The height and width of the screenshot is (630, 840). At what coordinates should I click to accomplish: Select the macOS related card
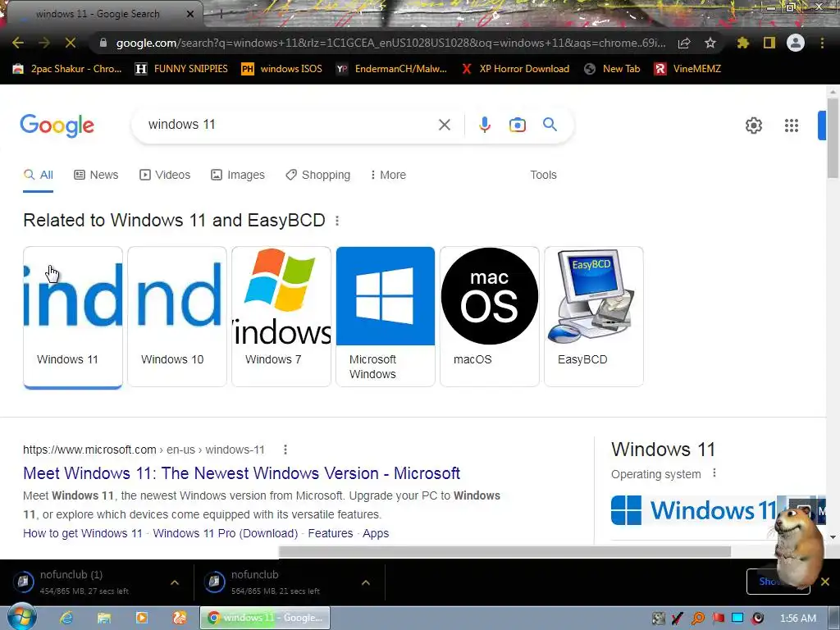pyautogui.click(x=490, y=317)
